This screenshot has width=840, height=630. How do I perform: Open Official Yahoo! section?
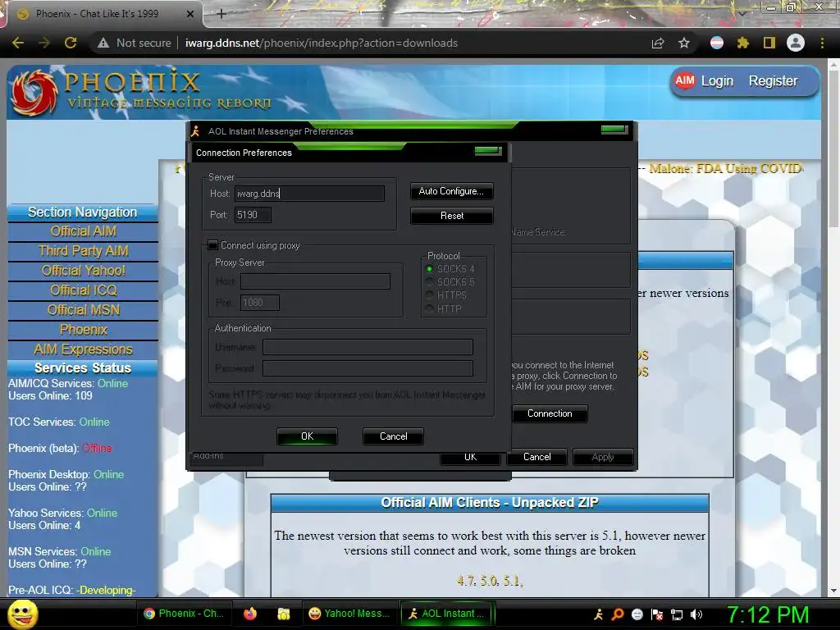[83, 271]
